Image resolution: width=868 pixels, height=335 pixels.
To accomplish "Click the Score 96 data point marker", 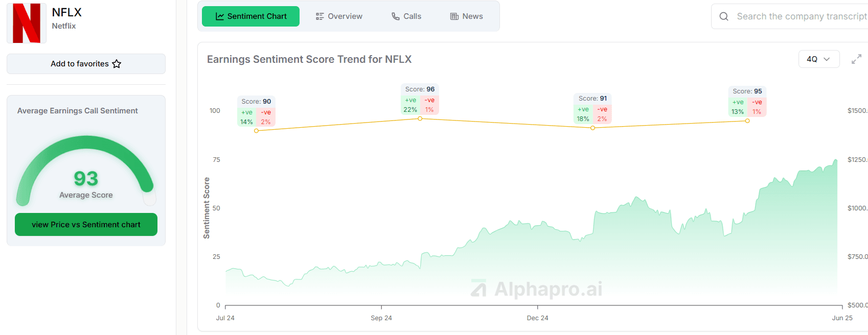I will 420,118.
